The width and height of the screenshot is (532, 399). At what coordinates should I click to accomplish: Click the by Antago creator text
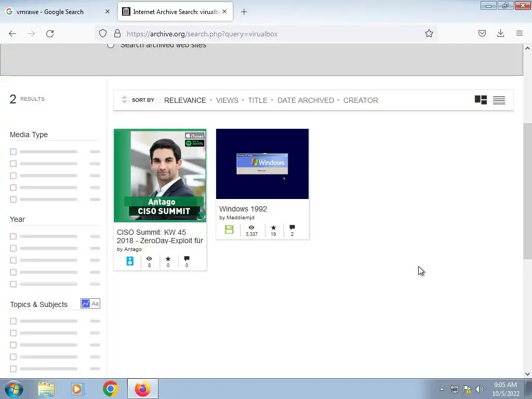(x=129, y=249)
